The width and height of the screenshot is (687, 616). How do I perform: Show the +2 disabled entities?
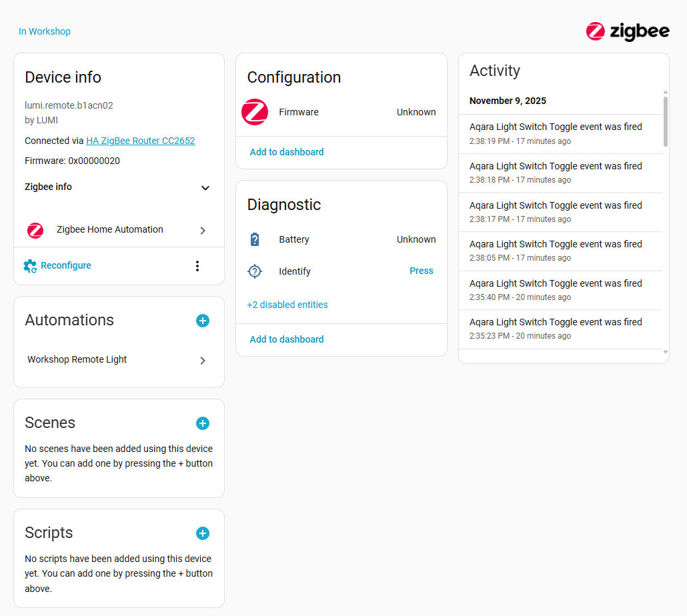[287, 305]
